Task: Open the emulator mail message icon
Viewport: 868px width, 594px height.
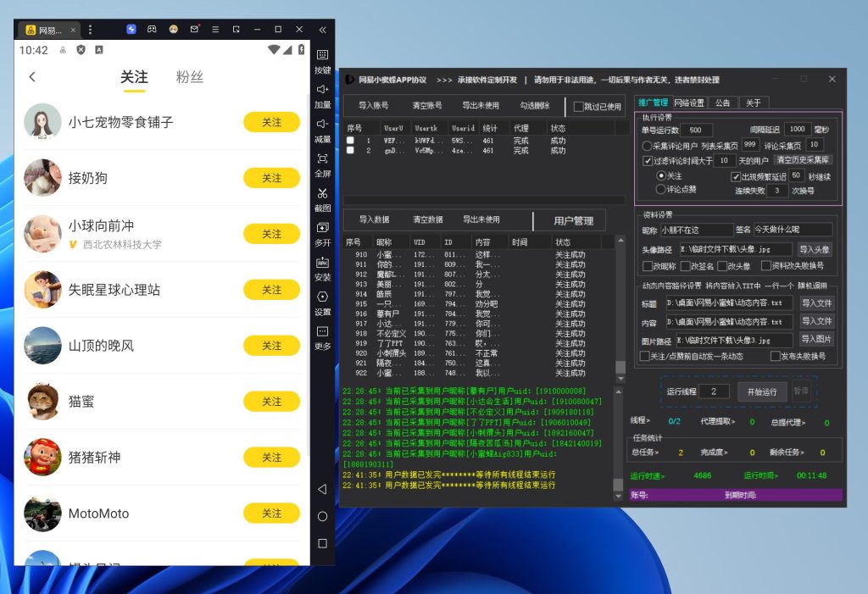Action: pyautogui.click(x=194, y=29)
